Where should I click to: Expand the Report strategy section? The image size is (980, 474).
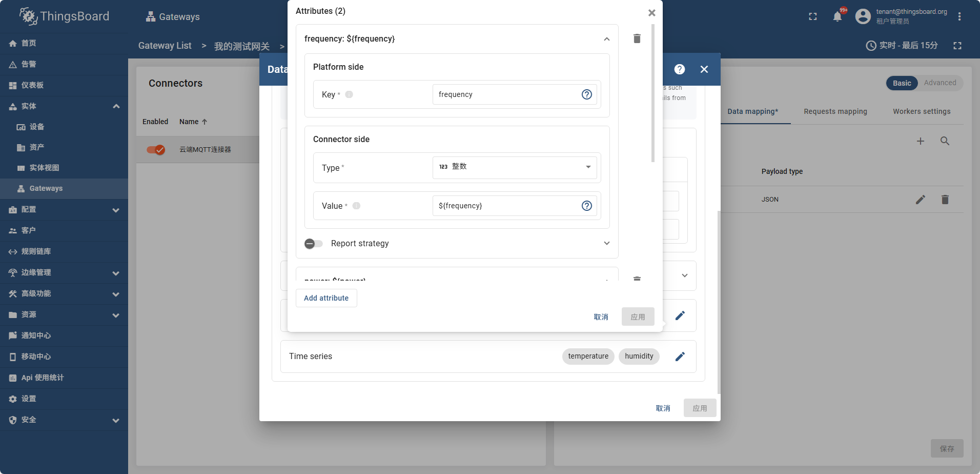click(x=606, y=244)
